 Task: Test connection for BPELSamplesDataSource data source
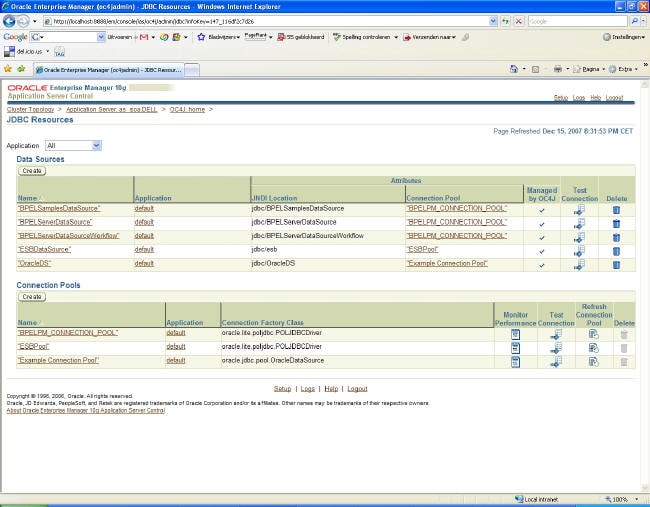(x=579, y=209)
